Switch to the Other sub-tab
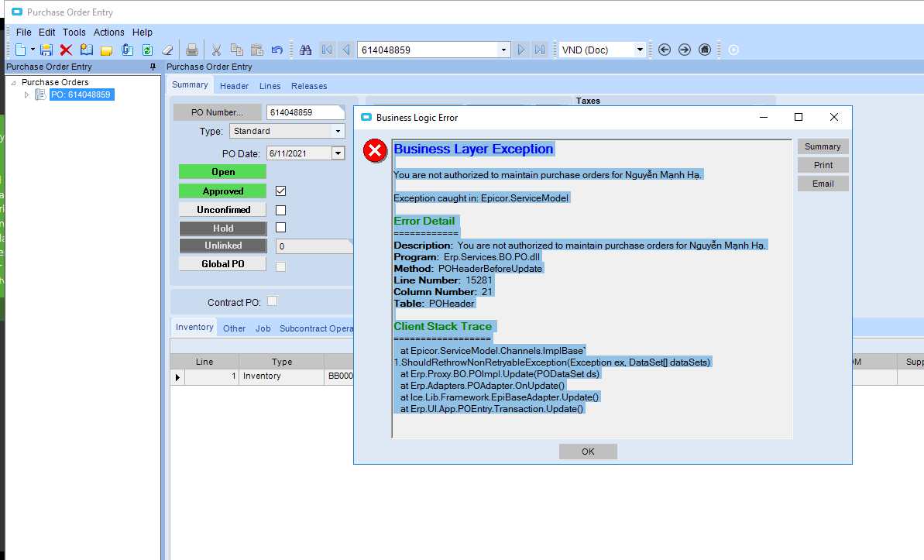 pos(234,328)
